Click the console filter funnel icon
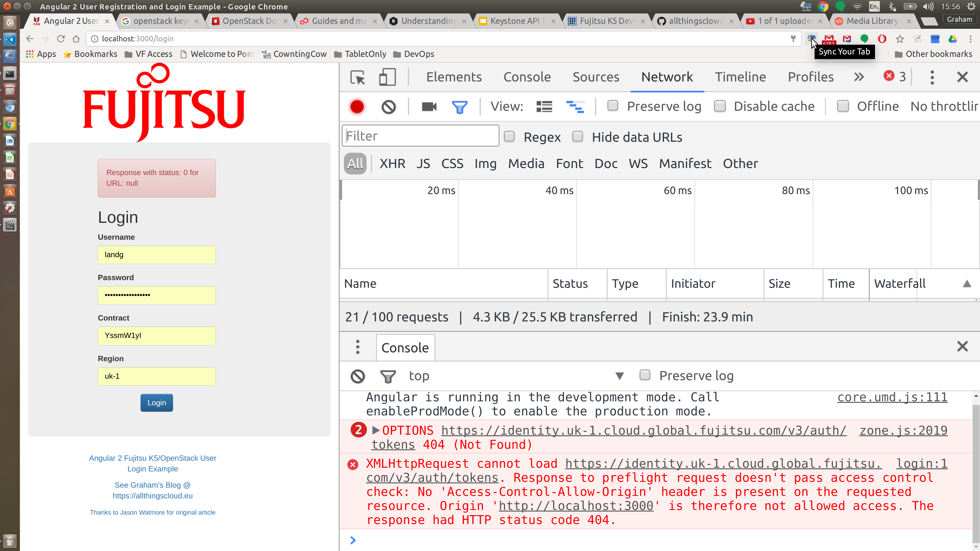This screenshot has height=551, width=980. tap(388, 376)
